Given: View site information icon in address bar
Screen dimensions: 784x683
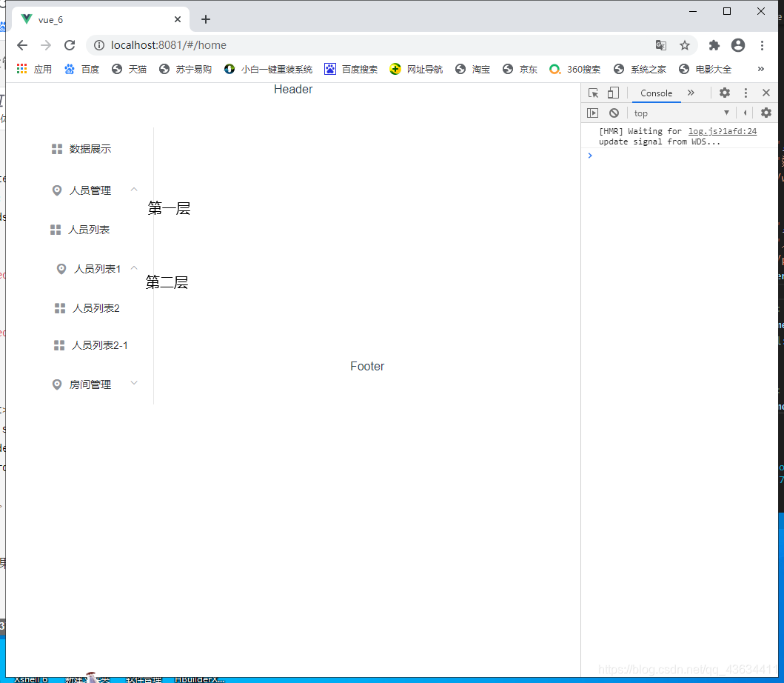Looking at the screenshot, I should coord(99,45).
